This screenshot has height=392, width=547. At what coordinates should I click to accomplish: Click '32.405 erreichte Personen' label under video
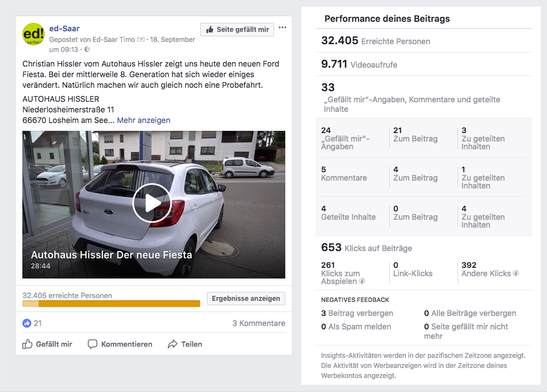pyautogui.click(x=67, y=295)
